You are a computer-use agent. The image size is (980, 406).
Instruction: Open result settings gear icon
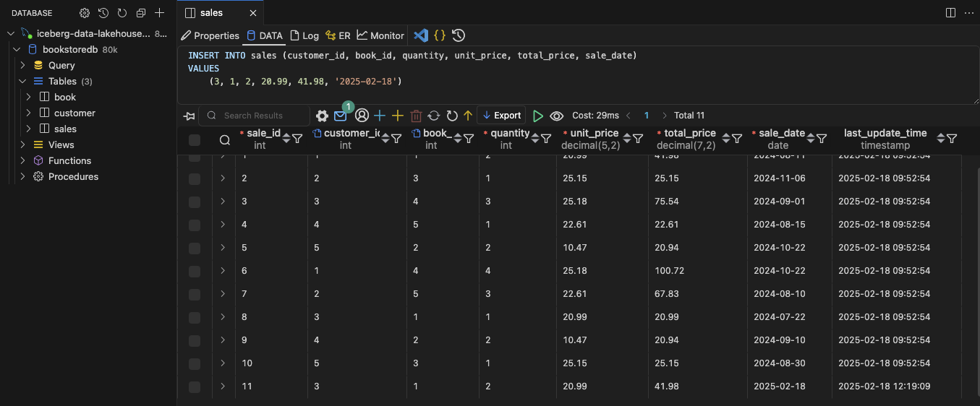click(x=323, y=116)
